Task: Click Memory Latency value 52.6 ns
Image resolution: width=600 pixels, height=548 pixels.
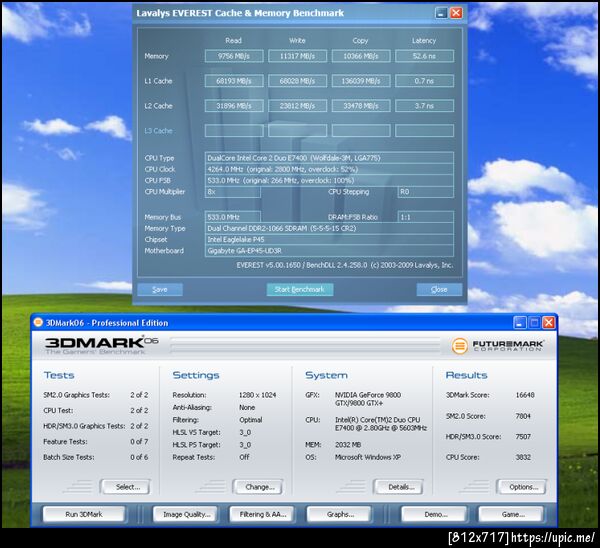Action: [x=424, y=56]
